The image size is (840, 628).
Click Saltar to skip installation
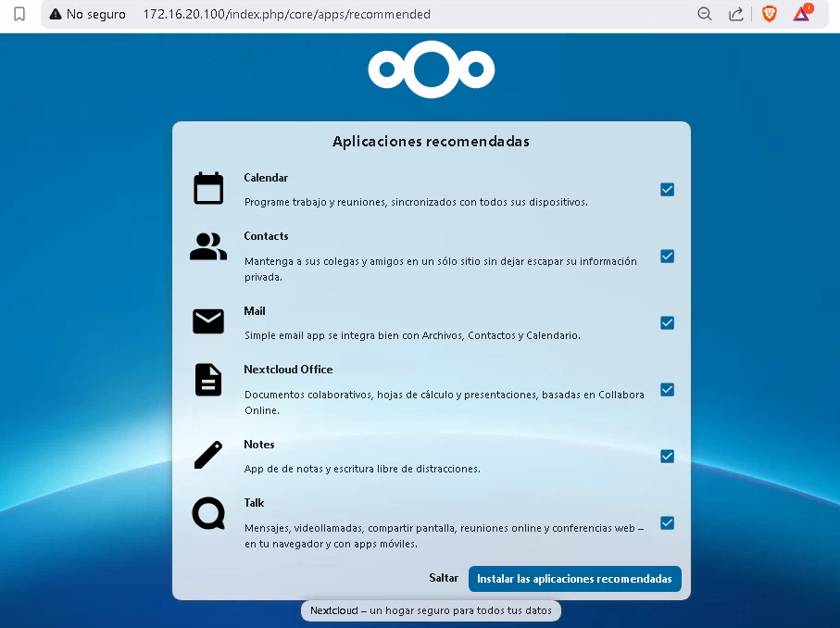pos(444,578)
